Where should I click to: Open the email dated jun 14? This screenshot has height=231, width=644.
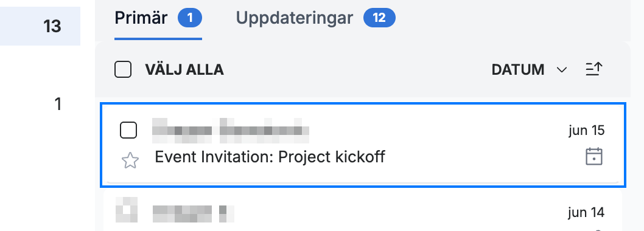(x=363, y=210)
